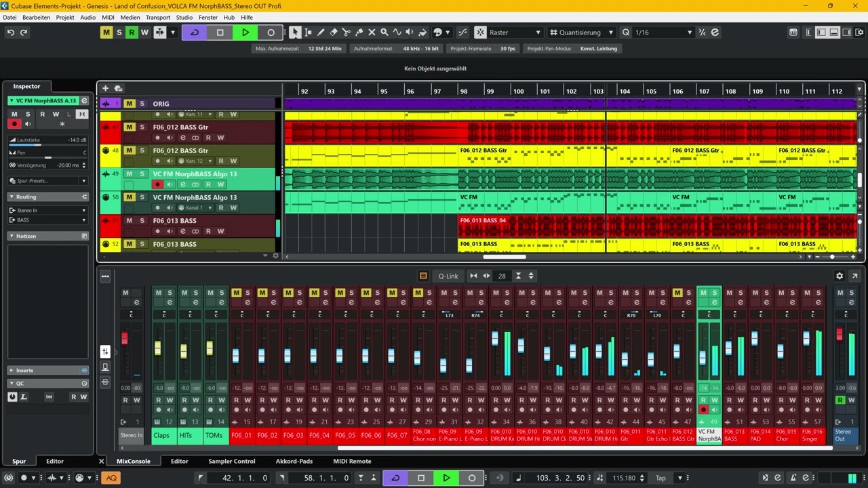Screen dimensions: 868x488
Task: Switch to Sampler Control tab
Action: click(x=232, y=461)
